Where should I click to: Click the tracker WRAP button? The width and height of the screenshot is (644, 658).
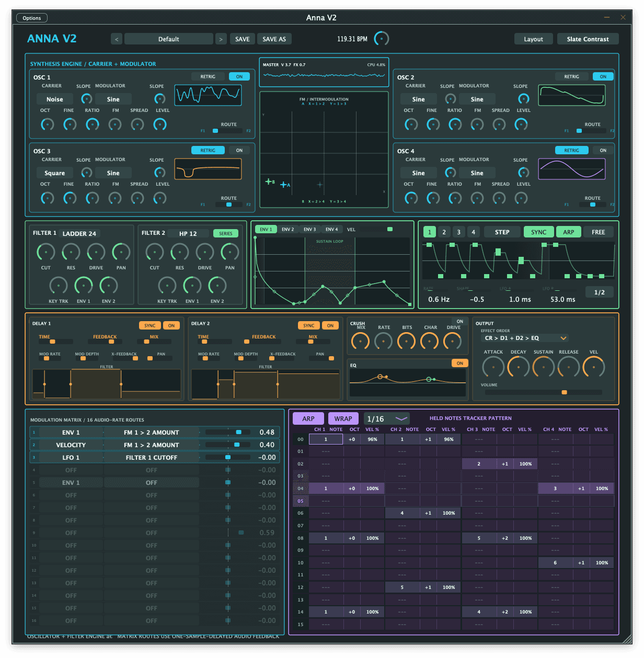click(x=343, y=418)
